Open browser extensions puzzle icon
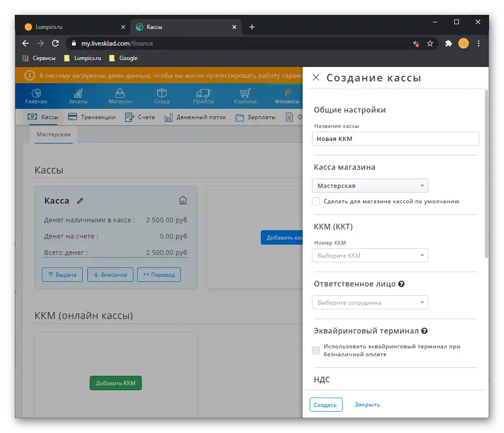 coord(448,43)
